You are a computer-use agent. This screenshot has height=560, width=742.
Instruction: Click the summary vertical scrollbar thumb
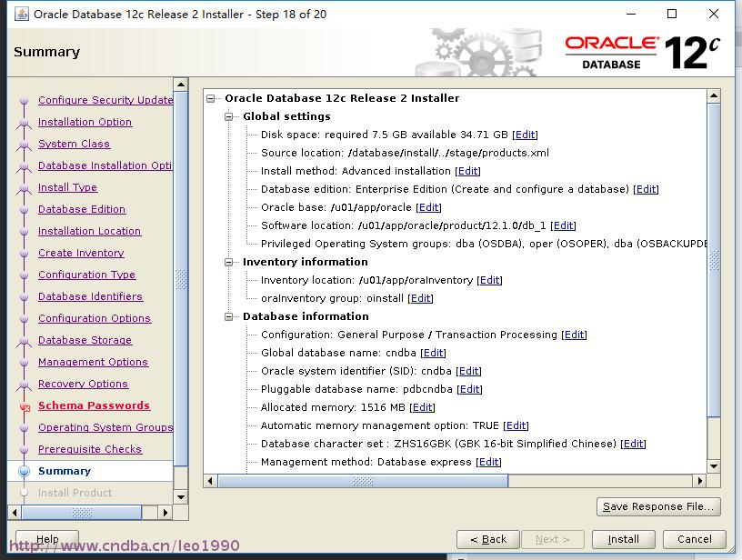pos(714,260)
